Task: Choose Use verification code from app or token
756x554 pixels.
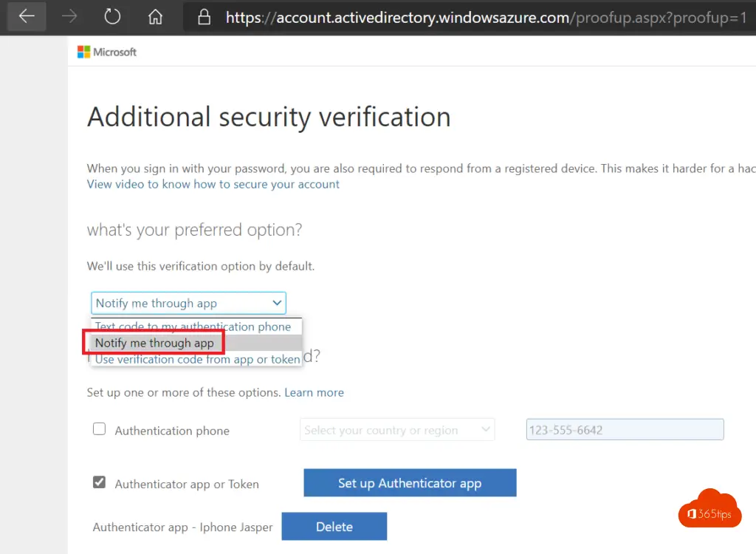Action: [x=196, y=359]
